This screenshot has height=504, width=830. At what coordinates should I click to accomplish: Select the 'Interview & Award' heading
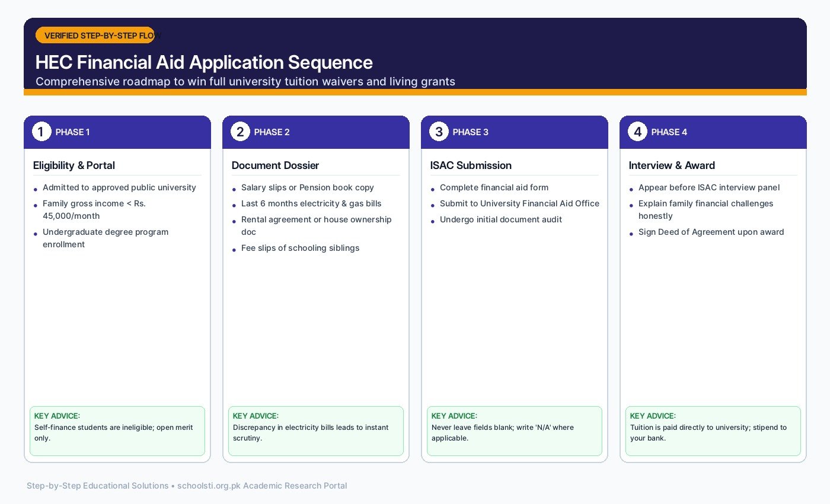672,165
